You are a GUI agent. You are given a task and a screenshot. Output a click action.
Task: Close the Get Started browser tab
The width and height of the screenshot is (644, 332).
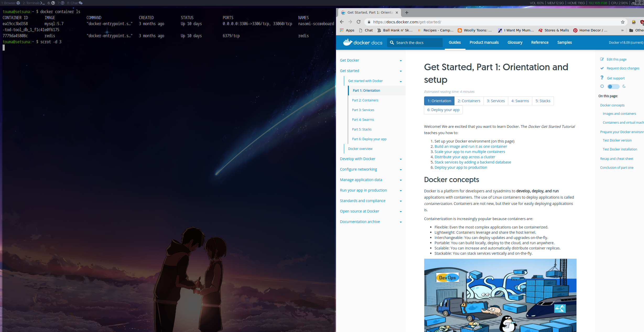tap(397, 12)
